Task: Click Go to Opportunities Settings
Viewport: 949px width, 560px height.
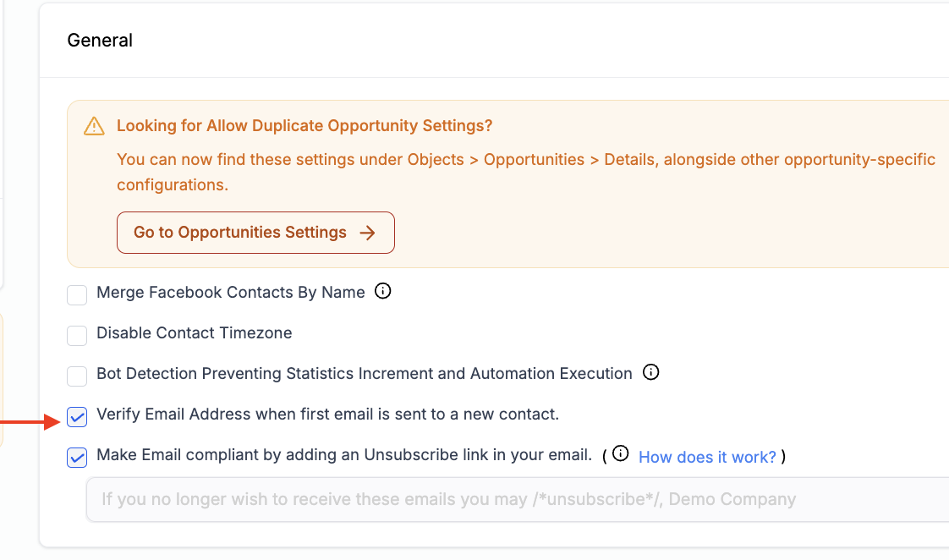Action: pyautogui.click(x=255, y=232)
